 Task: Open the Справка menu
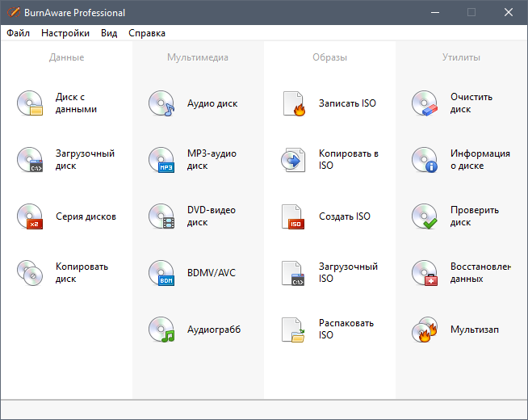[147, 33]
